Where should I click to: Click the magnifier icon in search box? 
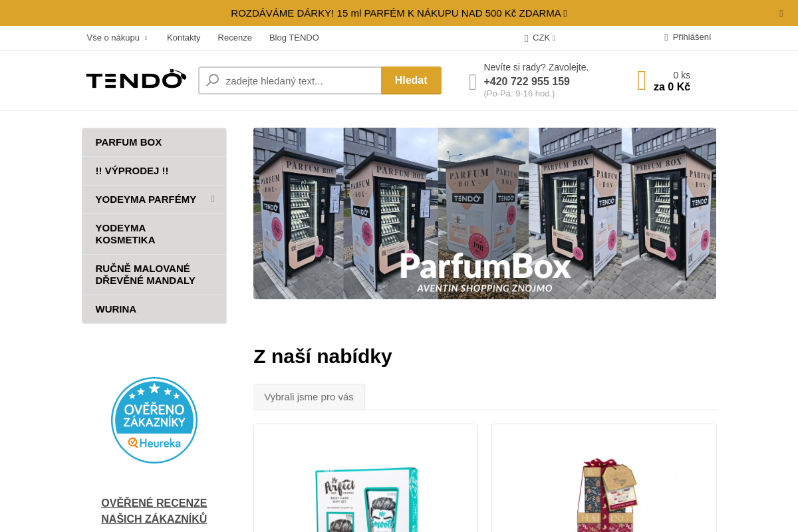pos(213,80)
